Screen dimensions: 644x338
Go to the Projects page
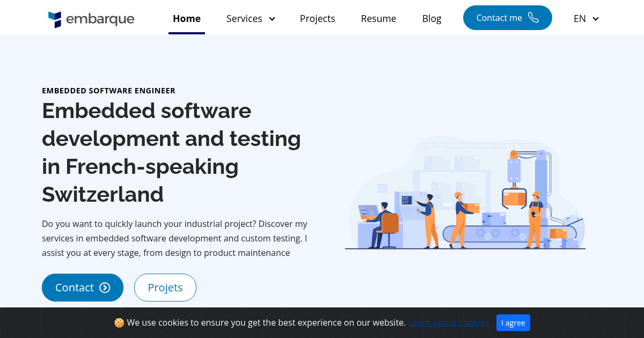coord(317,18)
